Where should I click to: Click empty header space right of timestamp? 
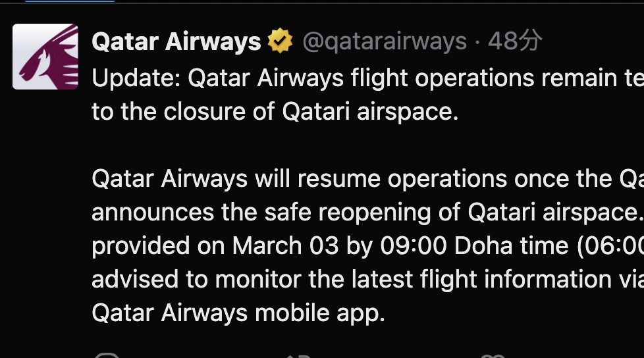593,42
